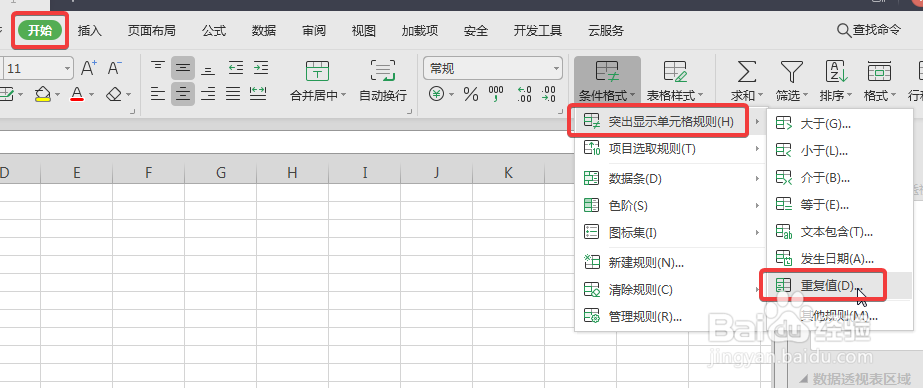Open 云服务 ribbon tab
Screen dimensions: 923x388
pos(606,31)
